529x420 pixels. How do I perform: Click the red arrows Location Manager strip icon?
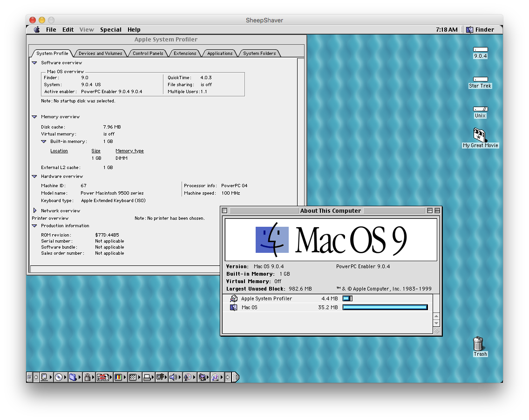[x=102, y=377]
